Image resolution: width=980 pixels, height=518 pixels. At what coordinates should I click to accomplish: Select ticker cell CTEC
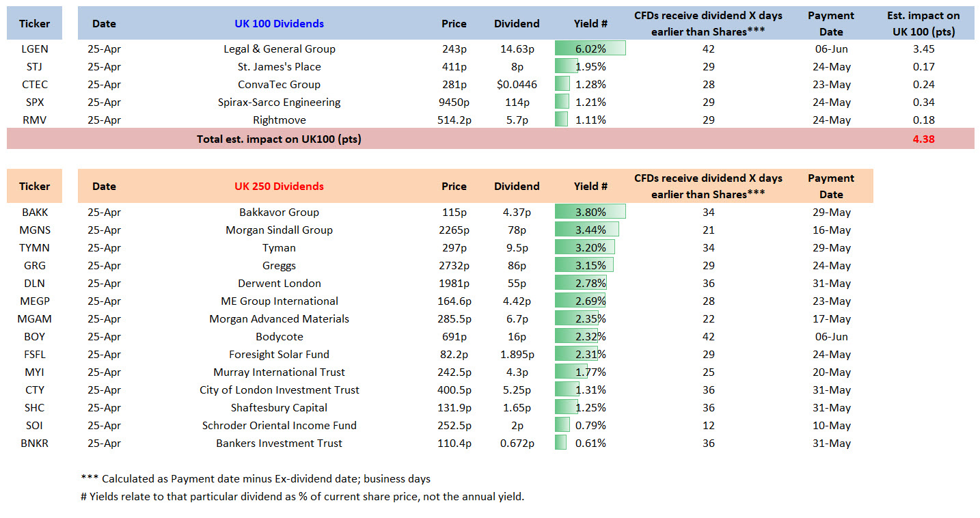[34, 84]
